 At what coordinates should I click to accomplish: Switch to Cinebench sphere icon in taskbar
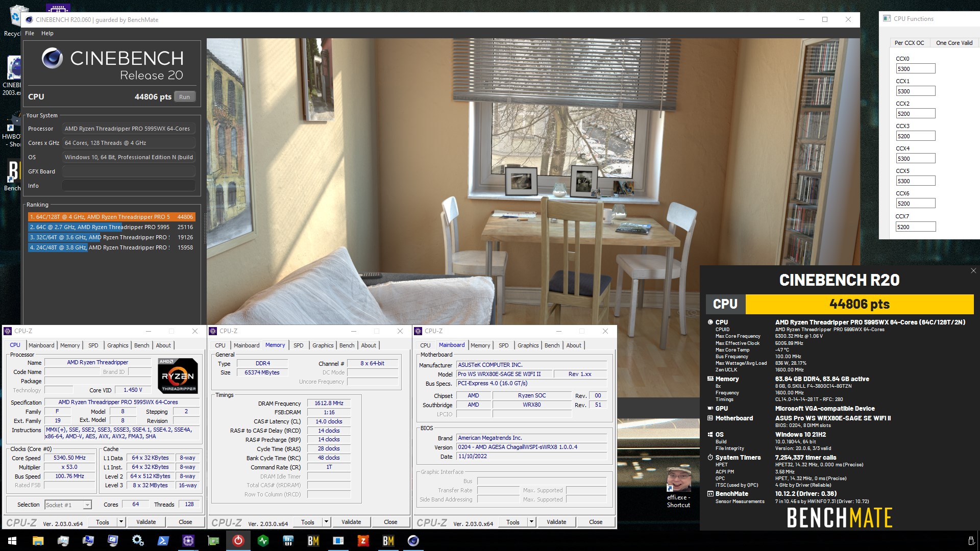413,540
